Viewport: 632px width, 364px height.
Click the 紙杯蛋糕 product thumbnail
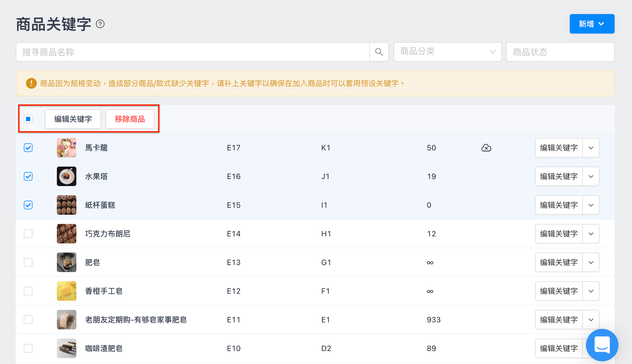(67, 205)
